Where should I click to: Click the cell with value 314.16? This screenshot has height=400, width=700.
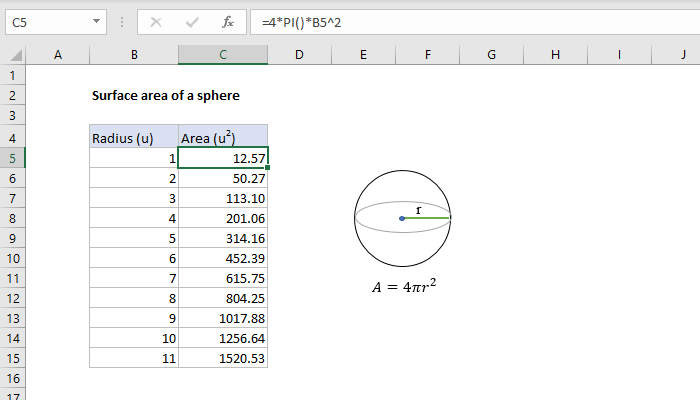pos(223,238)
